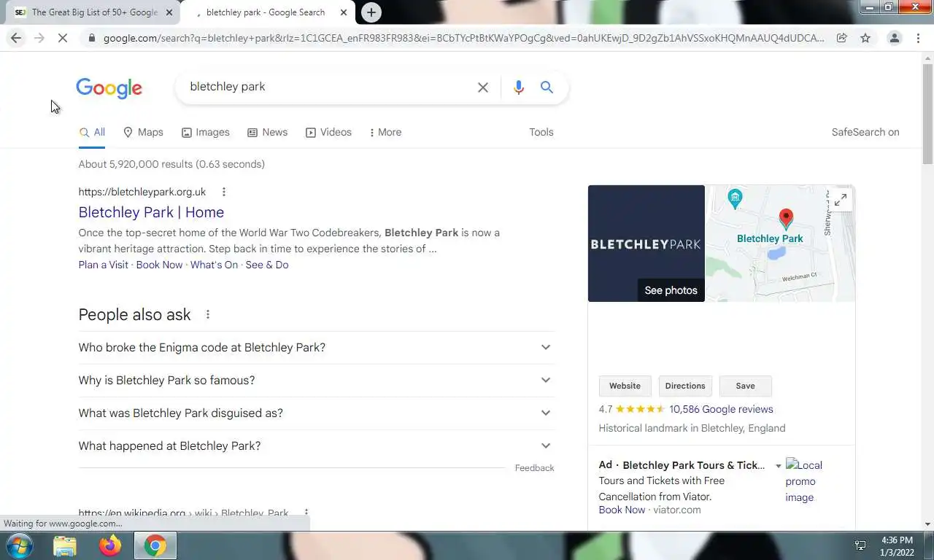Screen dimensions: 934x560
Task: Open the More search categories menu
Action: coord(385,133)
